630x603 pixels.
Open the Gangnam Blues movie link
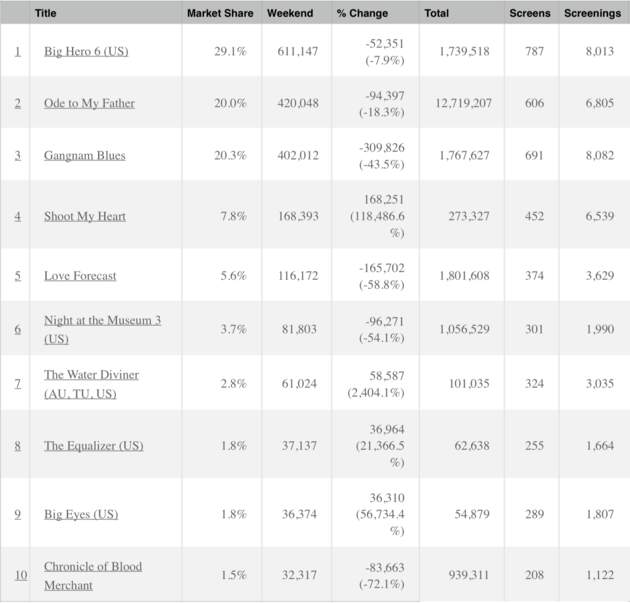click(x=85, y=156)
